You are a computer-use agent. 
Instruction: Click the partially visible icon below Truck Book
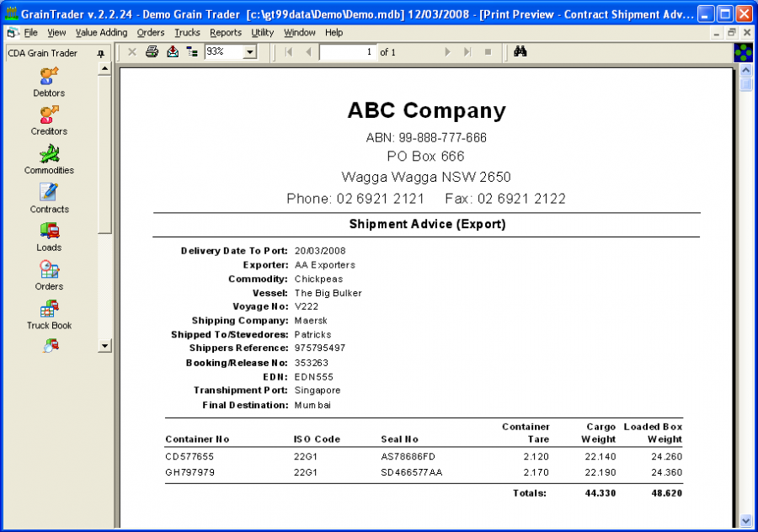(51, 345)
